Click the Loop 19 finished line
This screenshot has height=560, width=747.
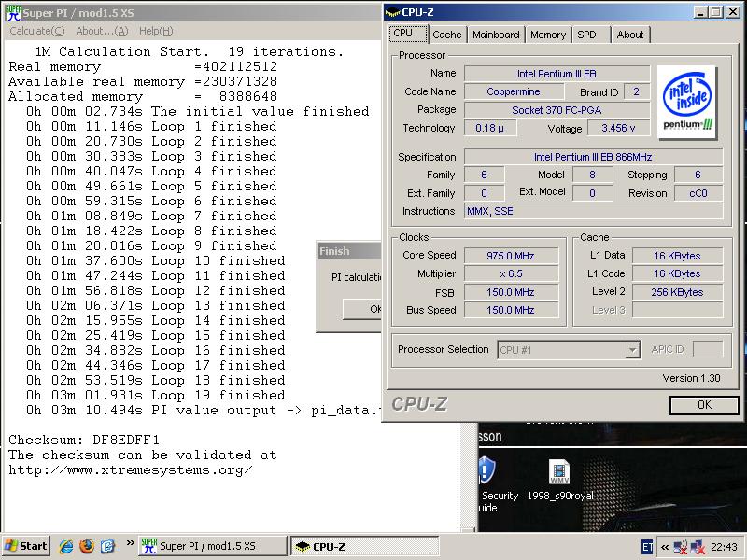click(x=155, y=395)
